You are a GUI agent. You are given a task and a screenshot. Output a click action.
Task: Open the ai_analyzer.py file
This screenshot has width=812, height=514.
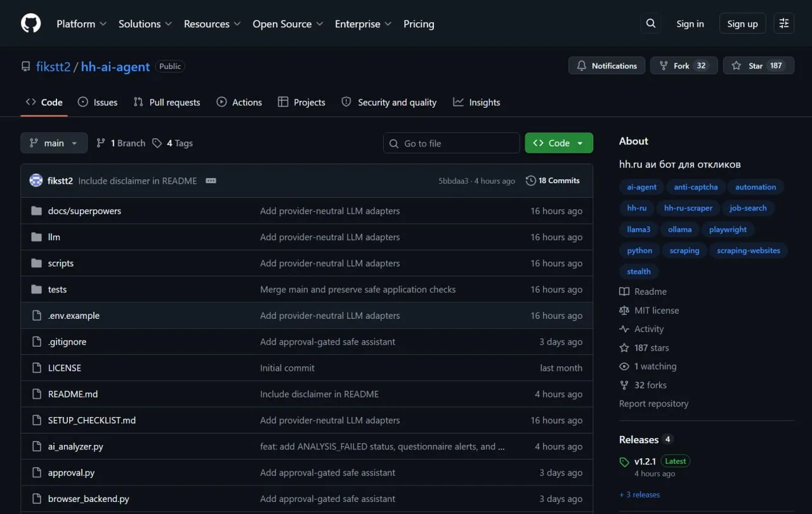click(x=75, y=446)
